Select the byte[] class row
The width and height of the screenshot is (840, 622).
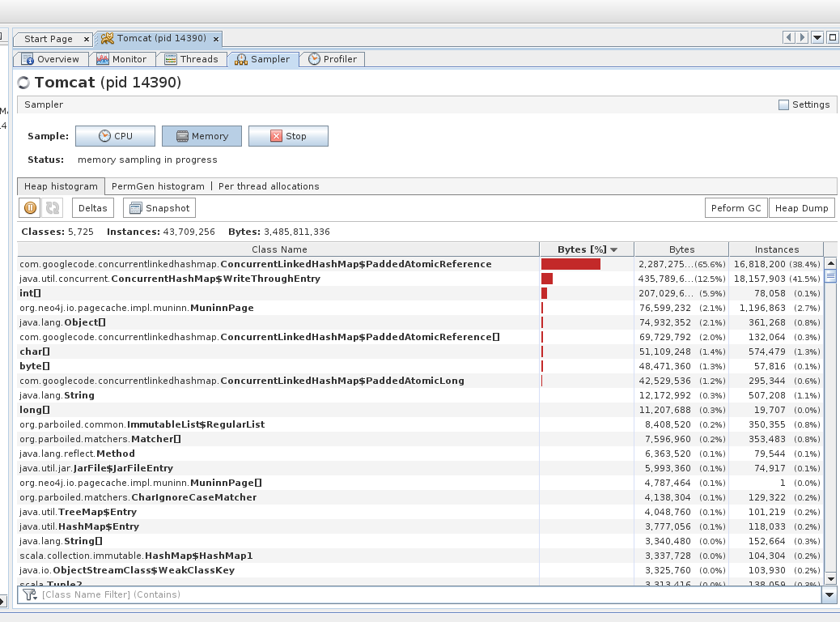coord(421,366)
